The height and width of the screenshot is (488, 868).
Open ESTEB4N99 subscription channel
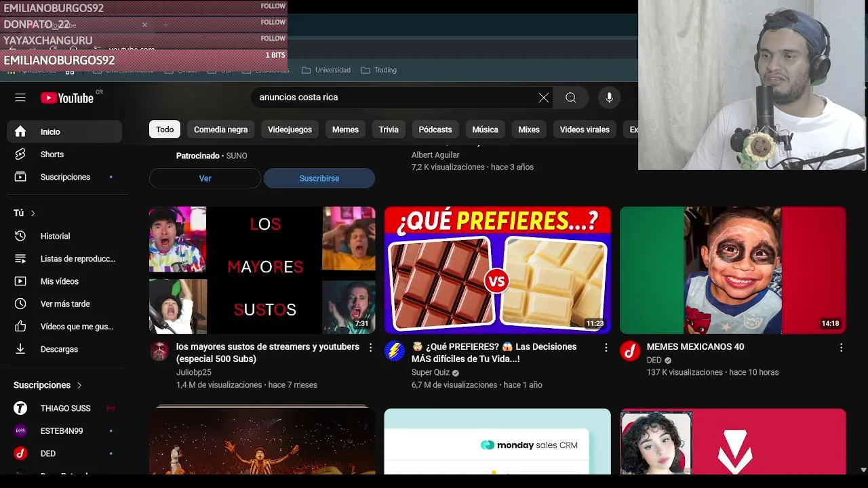pos(64,430)
